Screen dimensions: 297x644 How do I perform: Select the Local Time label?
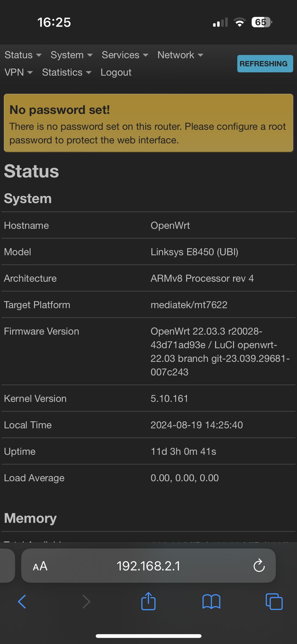tap(28, 425)
